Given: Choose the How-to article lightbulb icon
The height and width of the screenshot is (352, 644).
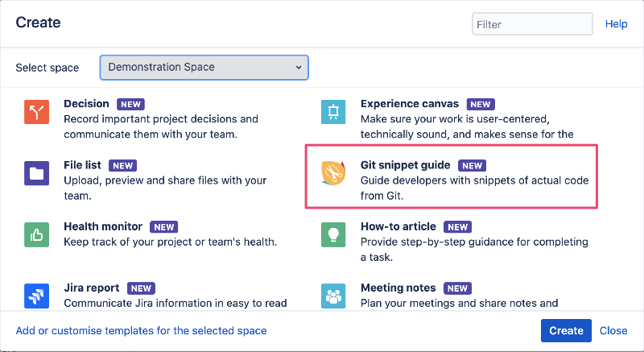Looking at the screenshot, I should coord(333,234).
